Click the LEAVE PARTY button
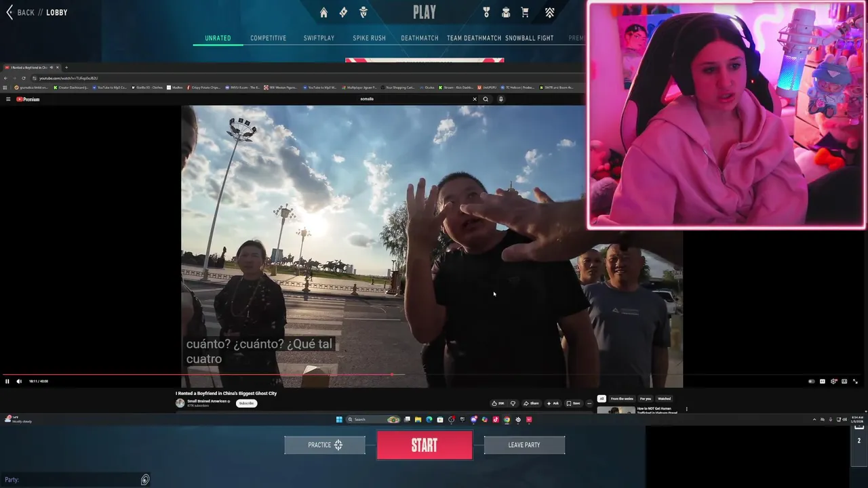Screen dimensions: 868x488 pyautogui.click(x=524, y=445)
